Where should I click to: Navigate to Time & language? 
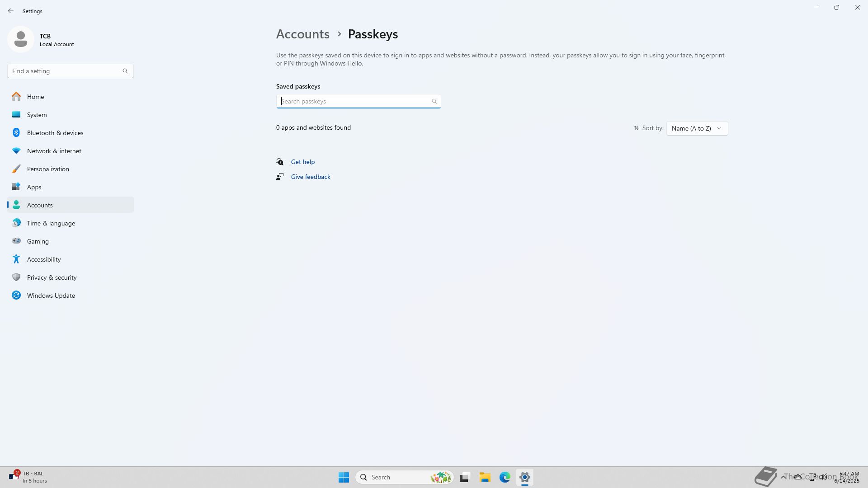click(51, 223)
